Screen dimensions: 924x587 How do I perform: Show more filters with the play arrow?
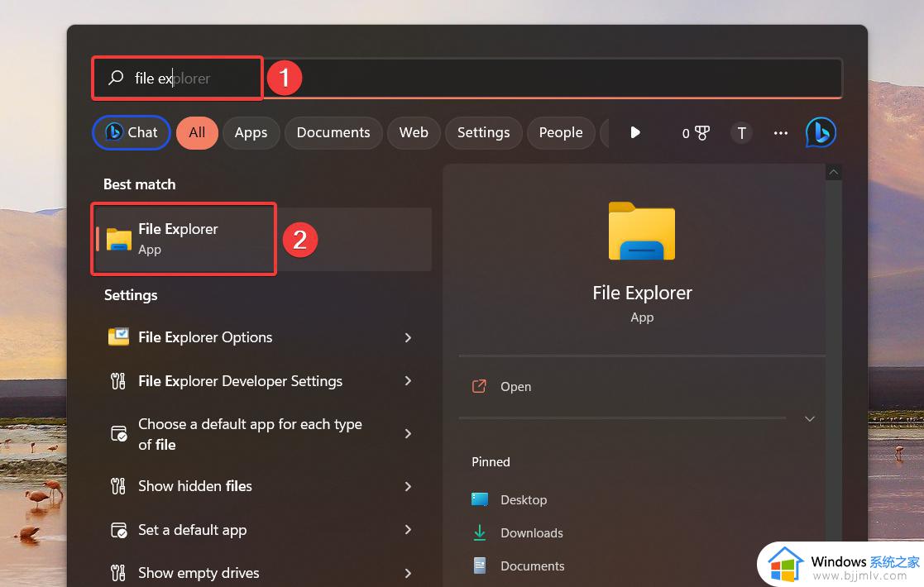(x=634, y=132)
